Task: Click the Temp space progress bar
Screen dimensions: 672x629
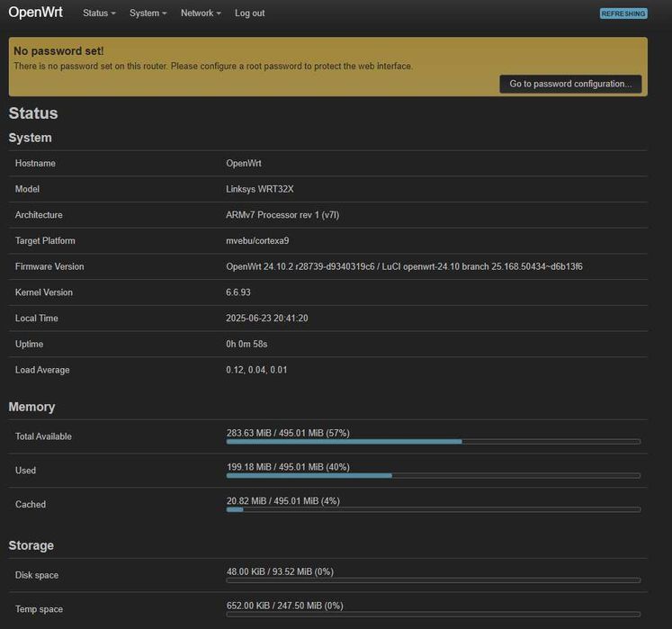Action: tap(434, 614)
